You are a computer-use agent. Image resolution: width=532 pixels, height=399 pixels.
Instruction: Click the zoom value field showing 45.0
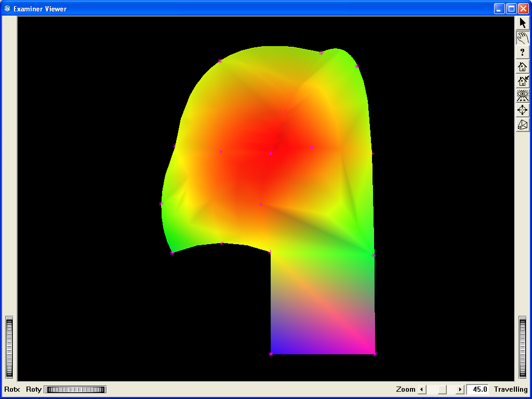coord(477,389)
